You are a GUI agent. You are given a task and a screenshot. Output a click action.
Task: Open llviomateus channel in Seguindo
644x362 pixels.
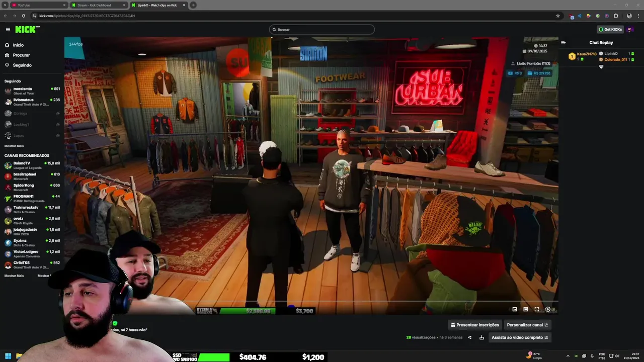pos(32,102)
